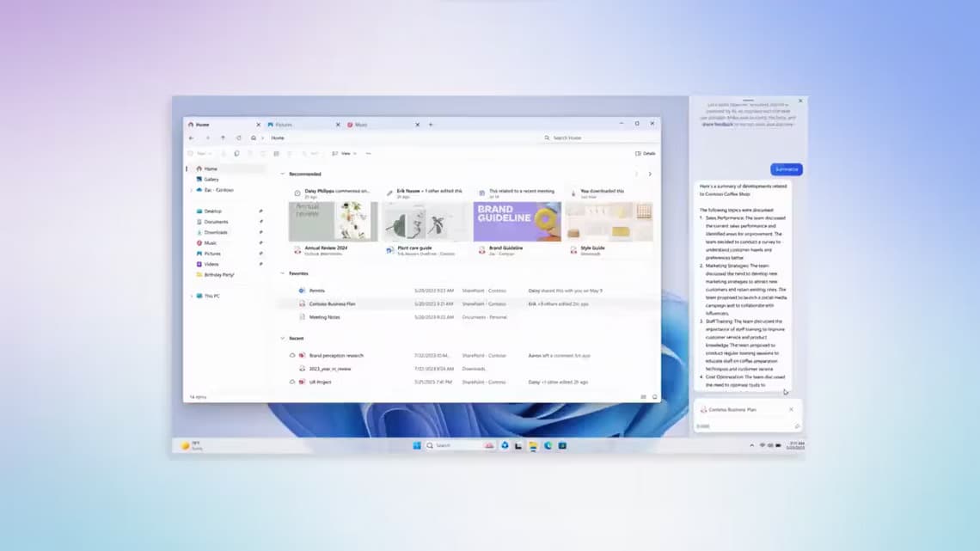Click the Up arrow navigation button
980x551 pixels.
(x=223, y=138)
